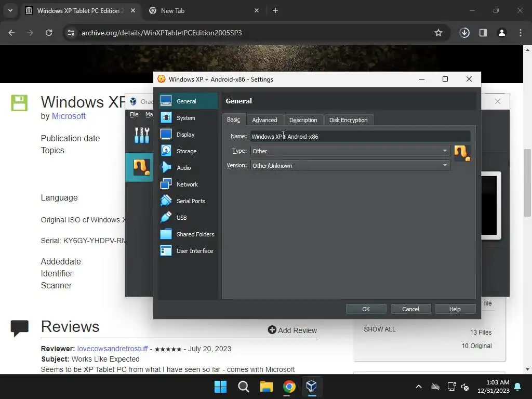The image size is (532, 399).
Task: Click the 13 Files text
Action: click(481, 332)
